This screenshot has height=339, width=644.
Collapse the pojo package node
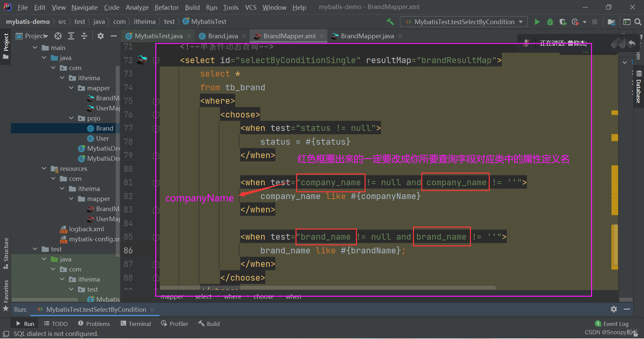71,118
